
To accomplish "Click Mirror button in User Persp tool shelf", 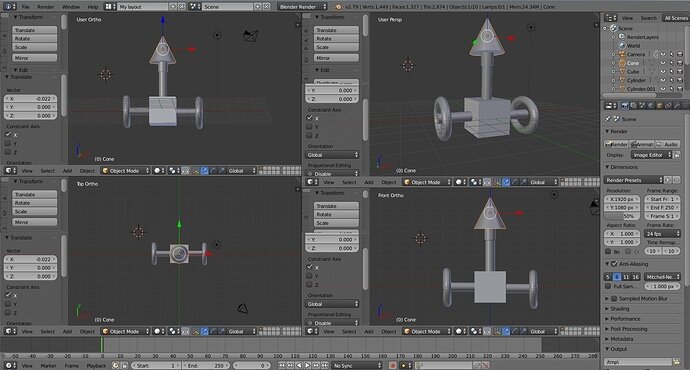I will pyautogui.click(x=336, y=58).
